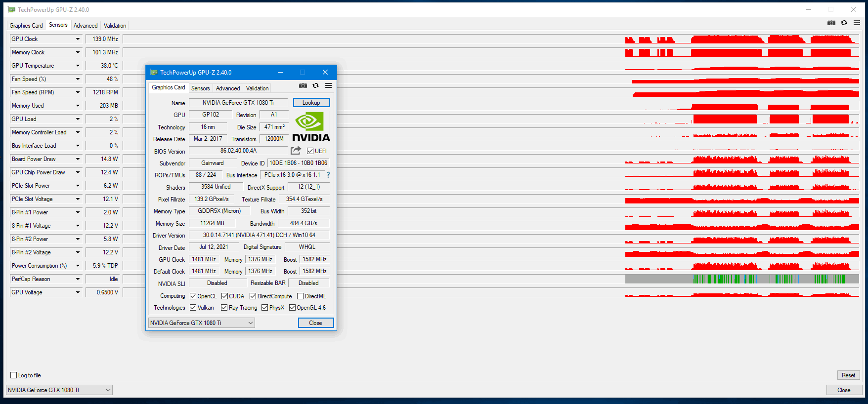The image size is (868, 404).
Task: Click GPU Temperature value 38.0 °C
Action: coord(103,66)
